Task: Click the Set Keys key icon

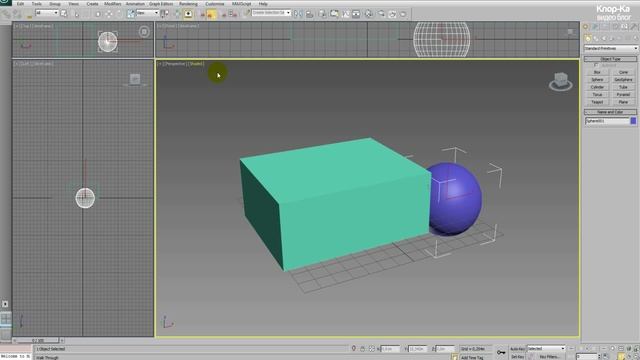Action: click(501, 352)
